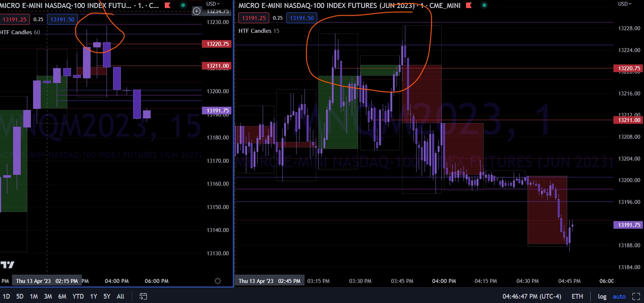Viewport: 644px width, 303px height.
Task: Open the ETH session selector
Action: point(577,296)
